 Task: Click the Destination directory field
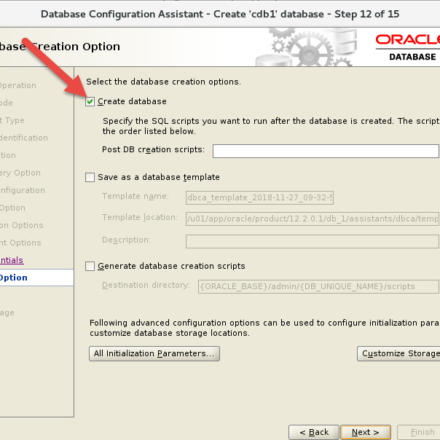318,287
